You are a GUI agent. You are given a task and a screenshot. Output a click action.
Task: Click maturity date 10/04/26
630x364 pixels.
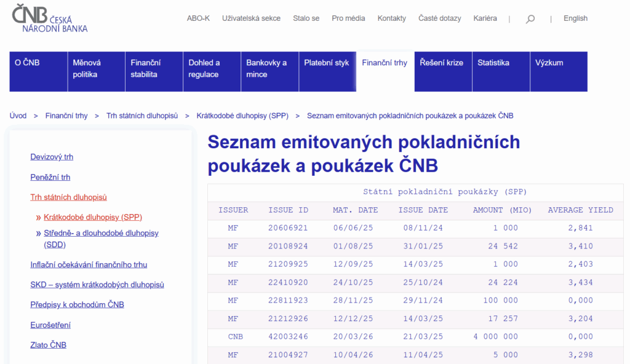point(353,355)
